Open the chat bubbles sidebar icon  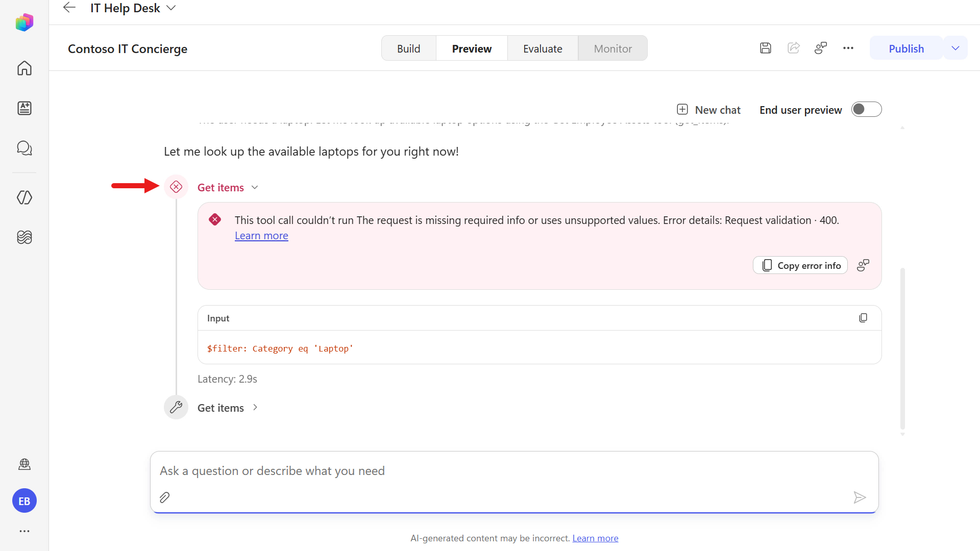tap(24, 148)
